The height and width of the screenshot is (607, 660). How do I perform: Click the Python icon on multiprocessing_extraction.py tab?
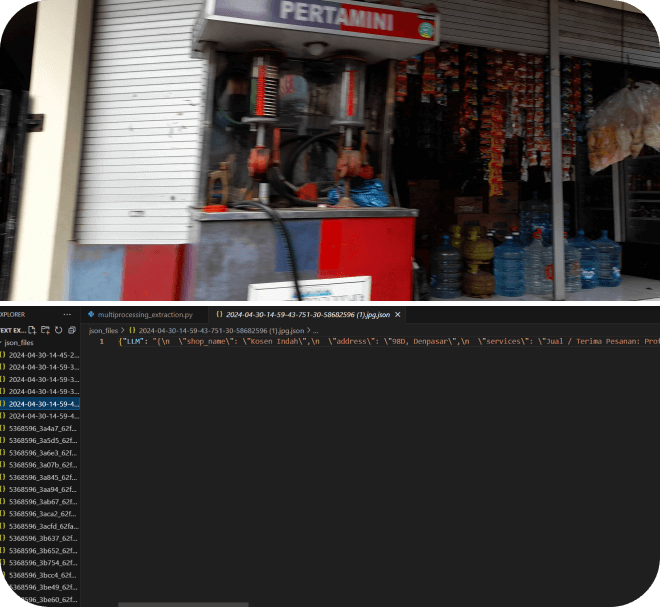point(91,314)
